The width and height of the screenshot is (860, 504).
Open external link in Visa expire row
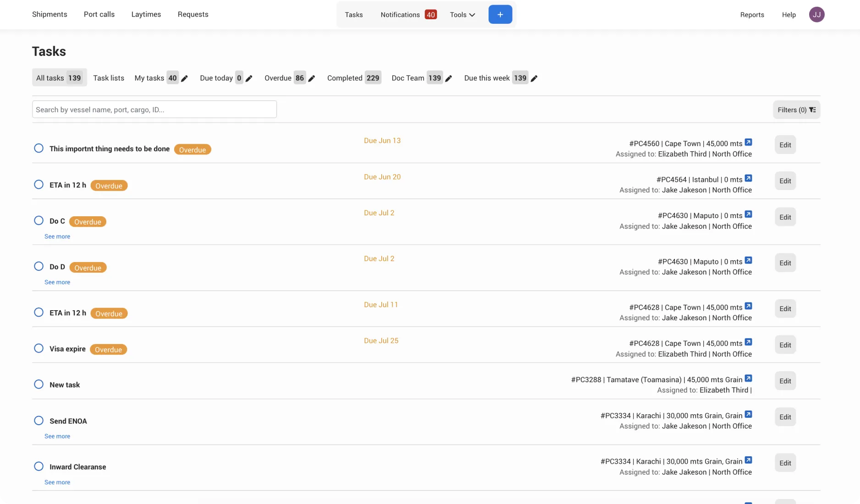748,342
